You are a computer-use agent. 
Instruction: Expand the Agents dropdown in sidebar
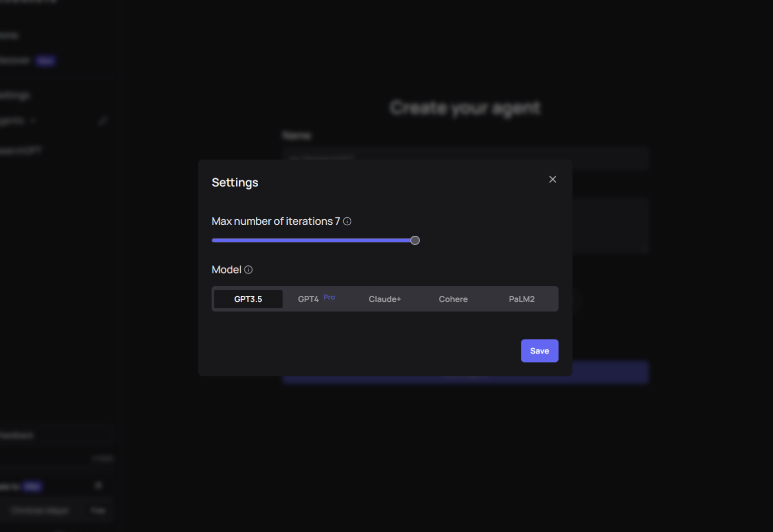[x=33, y=121]
